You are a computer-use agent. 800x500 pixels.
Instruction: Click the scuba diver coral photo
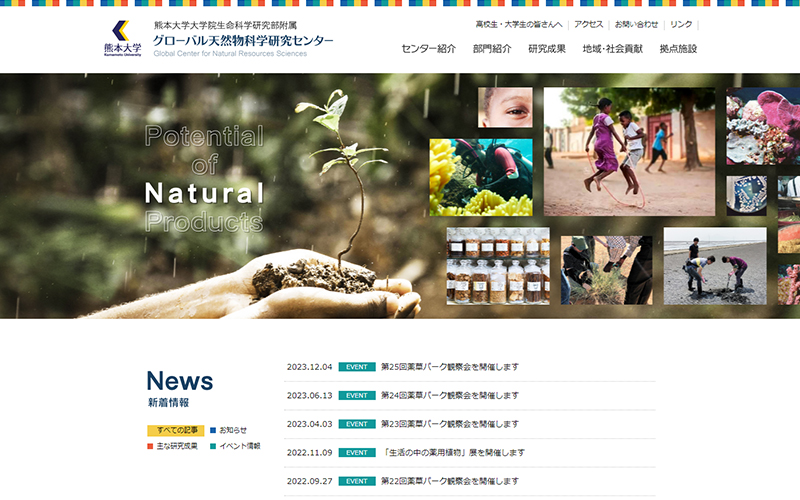(481, 177)
